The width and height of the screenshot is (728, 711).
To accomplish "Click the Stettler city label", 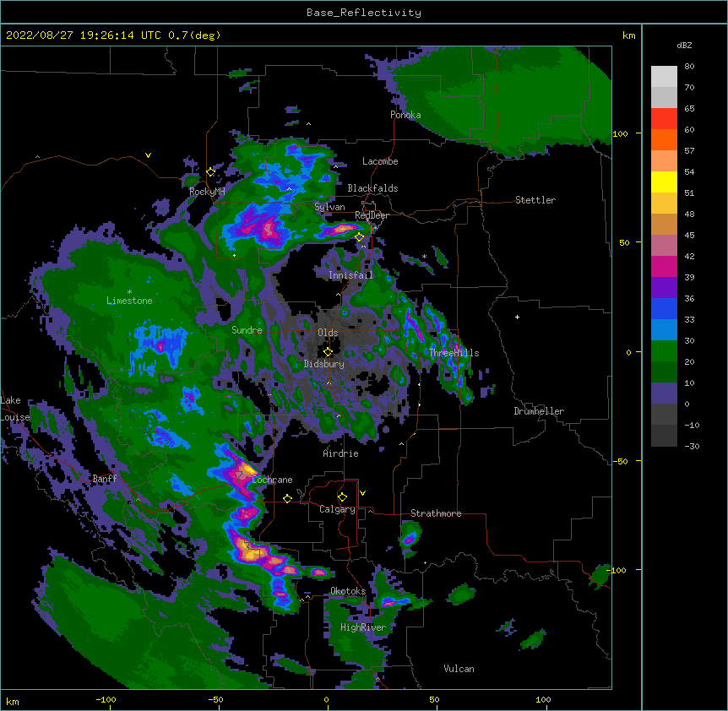I will [x=535, y=200].
